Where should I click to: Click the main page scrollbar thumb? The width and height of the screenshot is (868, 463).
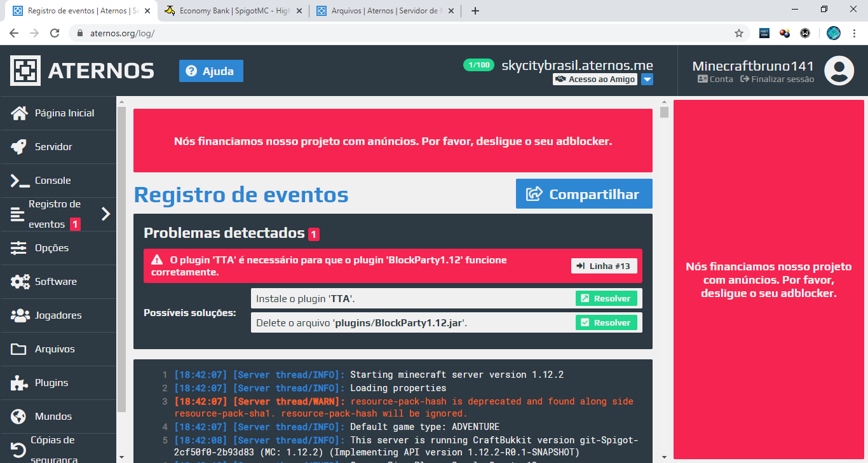665,113
